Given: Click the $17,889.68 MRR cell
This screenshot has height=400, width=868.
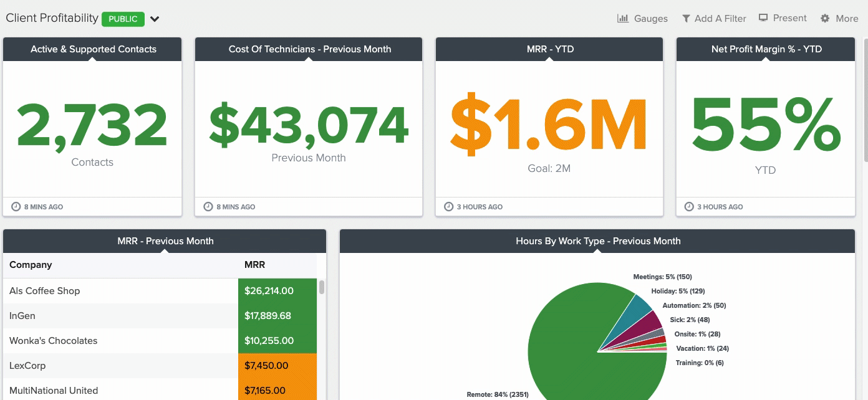Looking at the screenshot, I should [x=277, y=316].
